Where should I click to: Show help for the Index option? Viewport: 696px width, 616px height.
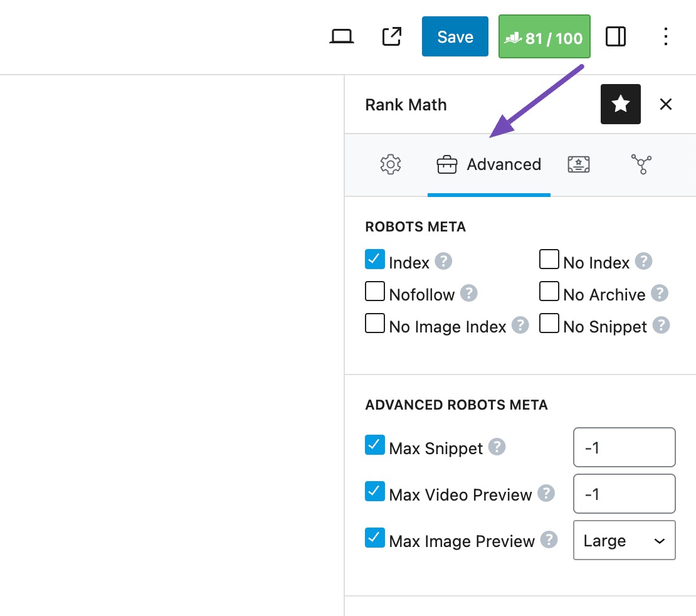pos(443,261)
